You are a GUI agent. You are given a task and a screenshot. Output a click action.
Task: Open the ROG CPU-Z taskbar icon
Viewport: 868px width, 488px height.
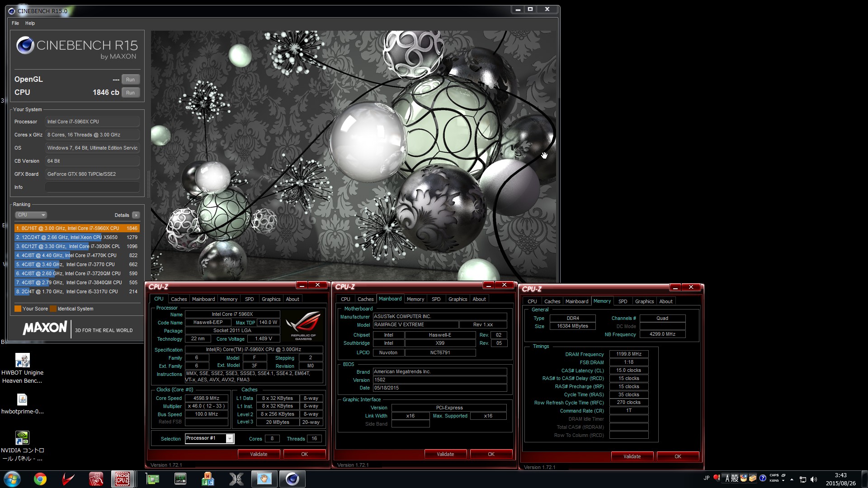(x=123, y=479)
